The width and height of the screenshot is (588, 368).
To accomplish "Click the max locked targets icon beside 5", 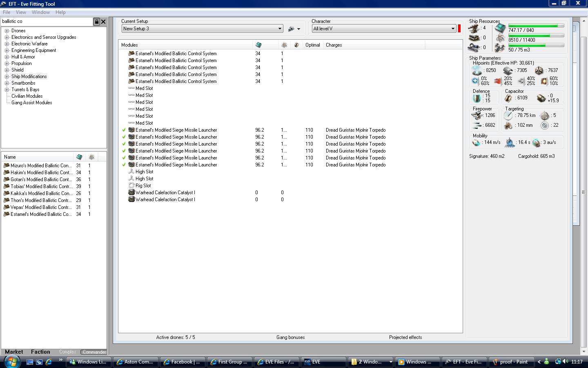I will click(544, 116).
